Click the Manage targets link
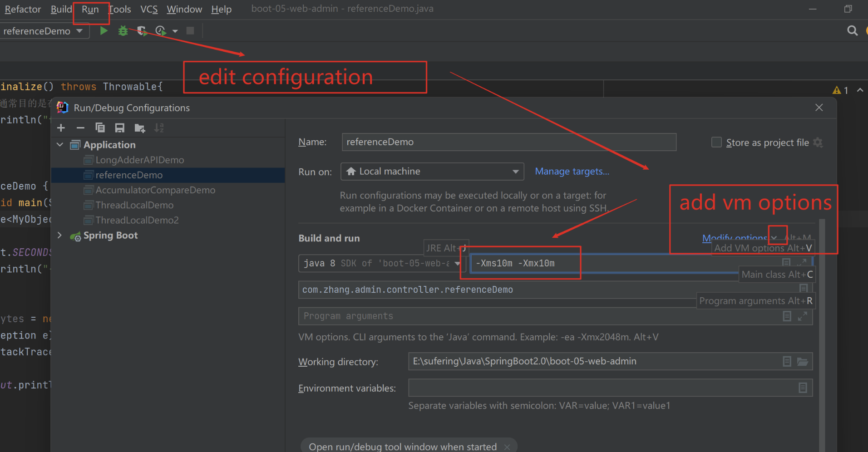The width and height of the screenshot is (868, 452). 572,172
